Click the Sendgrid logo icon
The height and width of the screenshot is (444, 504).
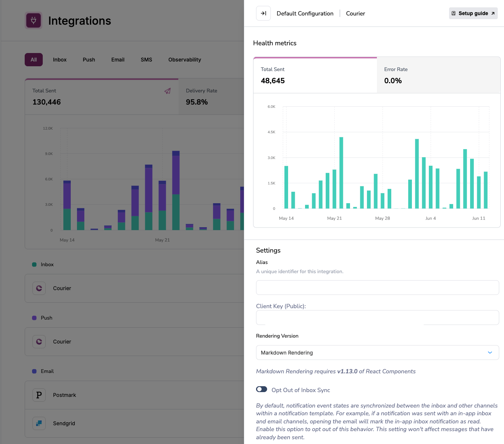pos(39,423)
